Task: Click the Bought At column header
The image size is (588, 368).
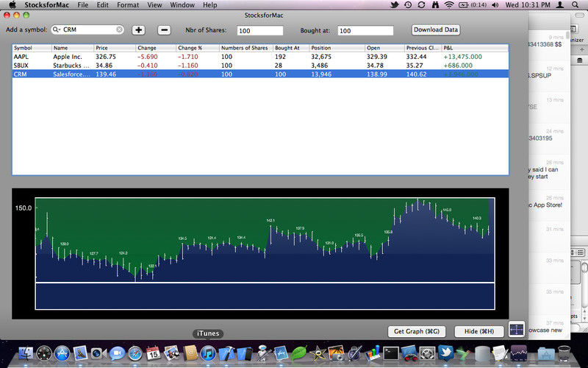Action: coord(291,48)
